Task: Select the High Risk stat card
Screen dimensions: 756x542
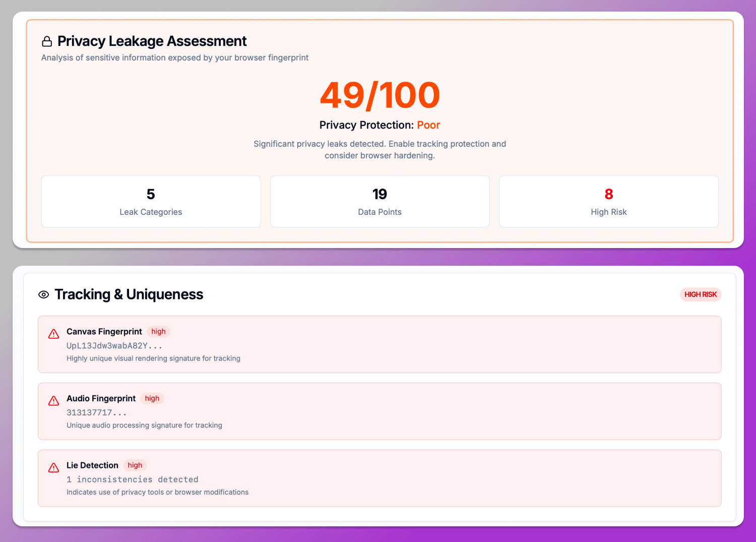Action: click(x=608, y=202)
